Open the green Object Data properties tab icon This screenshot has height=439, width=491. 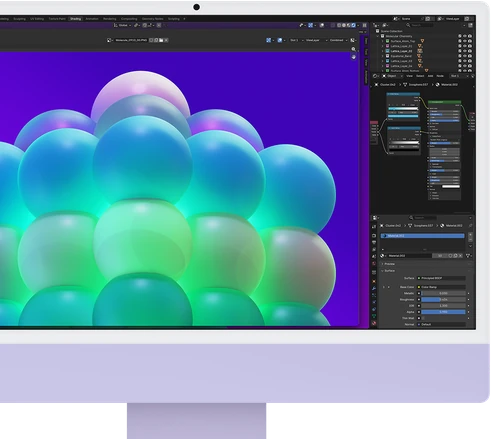[374, 316]
